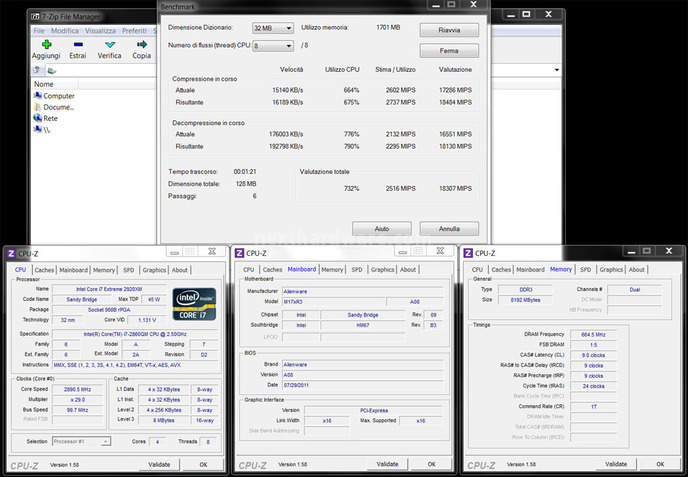Open 7-Zip address bar dropdown arrow
Screen dimensions: 688x477
pyautogui.click(x=557, y=70)
